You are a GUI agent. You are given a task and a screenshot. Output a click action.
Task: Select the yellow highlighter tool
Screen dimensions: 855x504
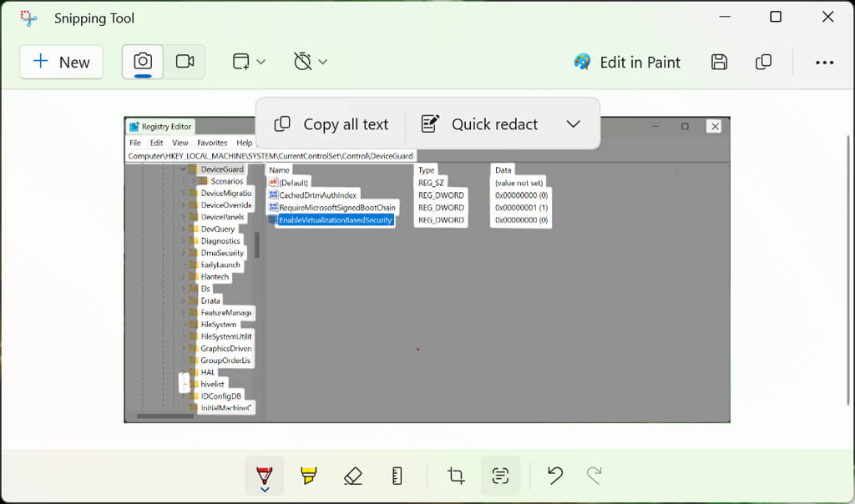point(309,476)
